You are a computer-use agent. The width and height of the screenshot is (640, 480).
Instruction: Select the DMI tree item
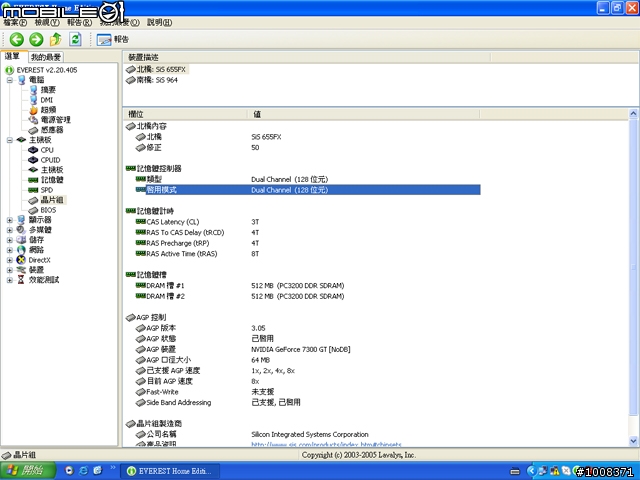[47, 100]
